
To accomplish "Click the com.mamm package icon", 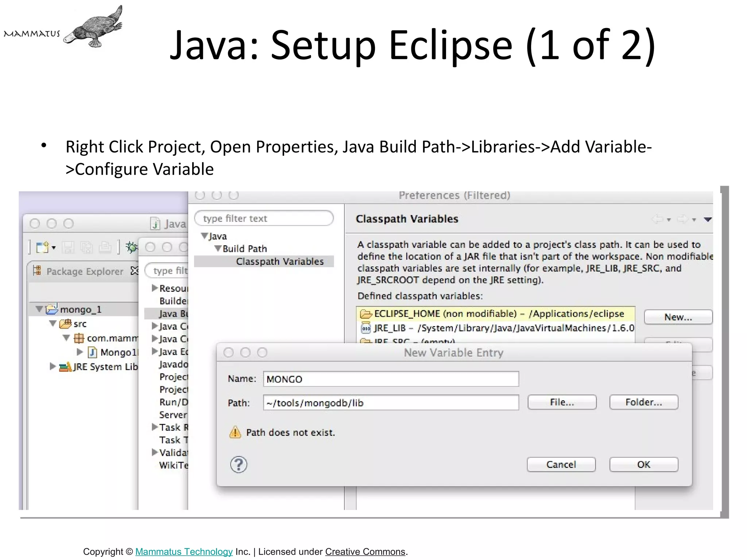I will click(x=79, y=338).
